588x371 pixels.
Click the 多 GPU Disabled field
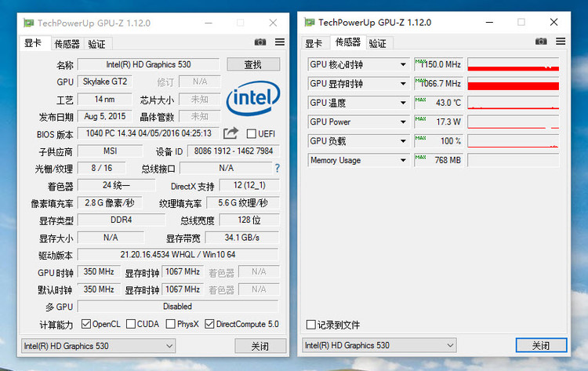click(178, 307)
